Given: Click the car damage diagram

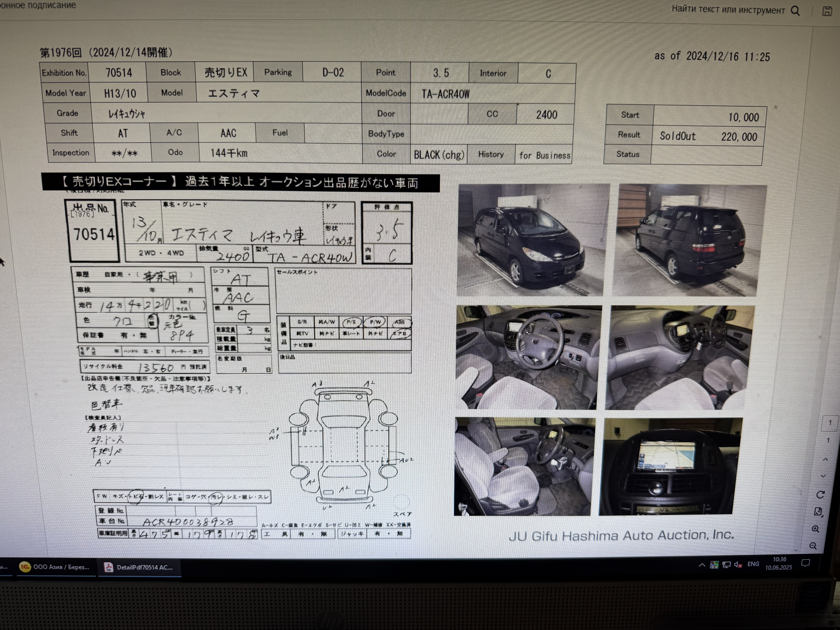Looking at the screenshot, I should click(x=344, y=445).
